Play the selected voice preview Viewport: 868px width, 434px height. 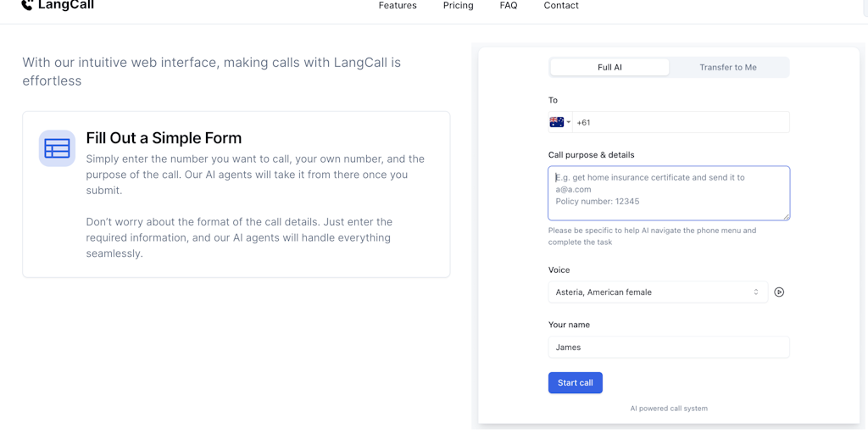point(779,292)
